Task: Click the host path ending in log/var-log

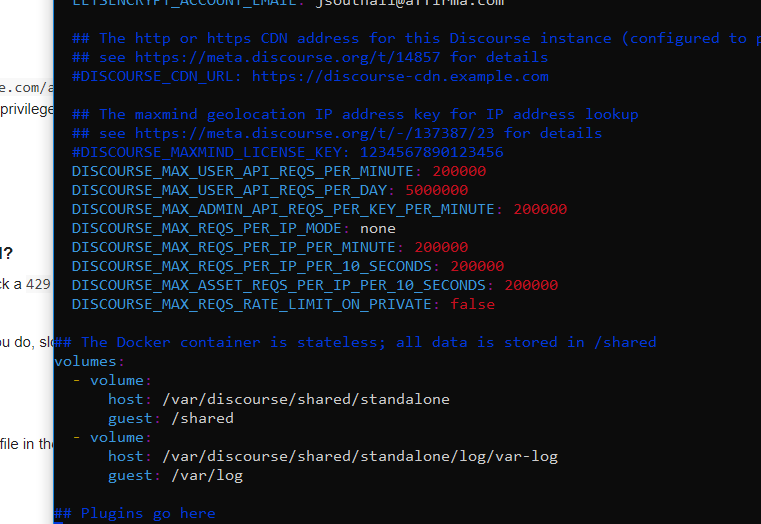Action: [360, 457]
